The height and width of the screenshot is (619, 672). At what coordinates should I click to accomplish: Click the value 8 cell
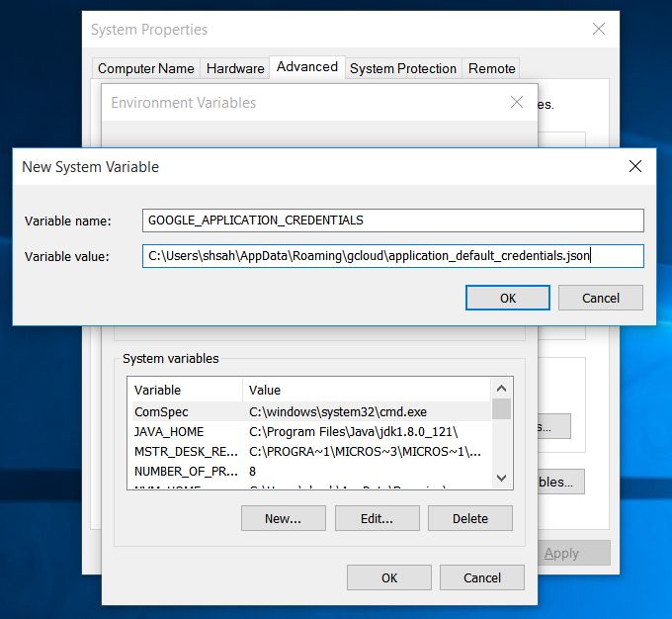click(x=252, y=471)
